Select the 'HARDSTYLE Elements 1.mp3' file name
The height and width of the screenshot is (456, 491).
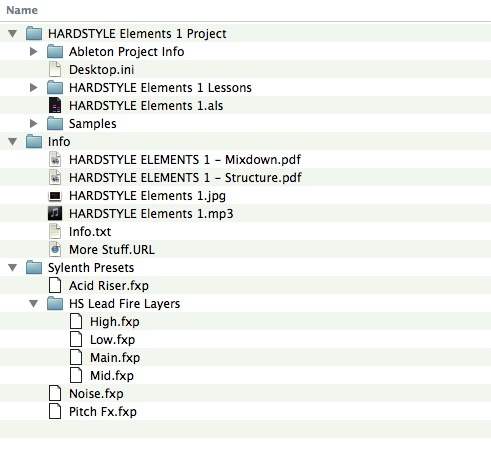[151, 214]
